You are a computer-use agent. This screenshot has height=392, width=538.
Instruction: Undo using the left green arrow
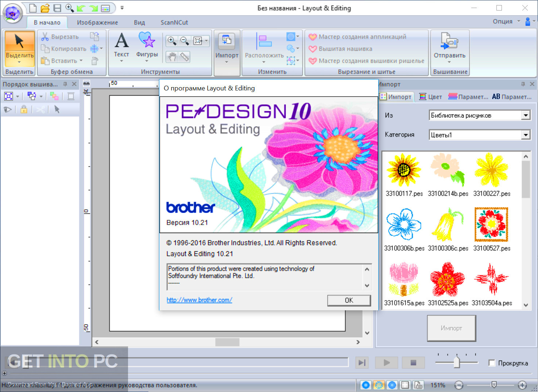click(x=81, y=8)
